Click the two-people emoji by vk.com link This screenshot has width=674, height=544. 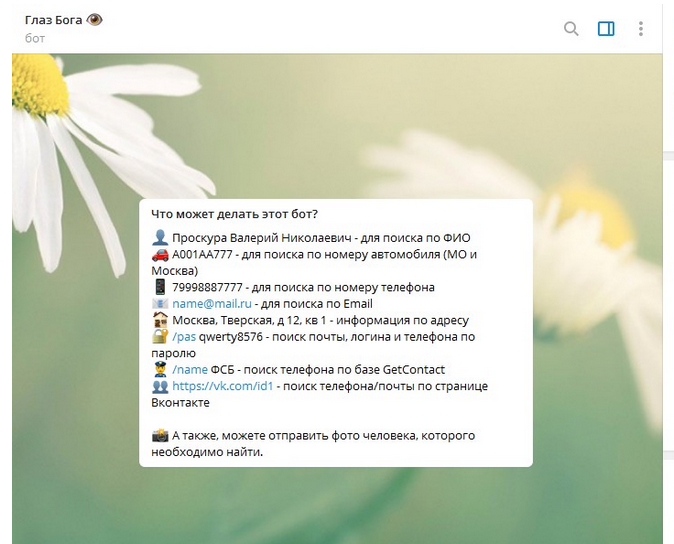tap(160, 386)
